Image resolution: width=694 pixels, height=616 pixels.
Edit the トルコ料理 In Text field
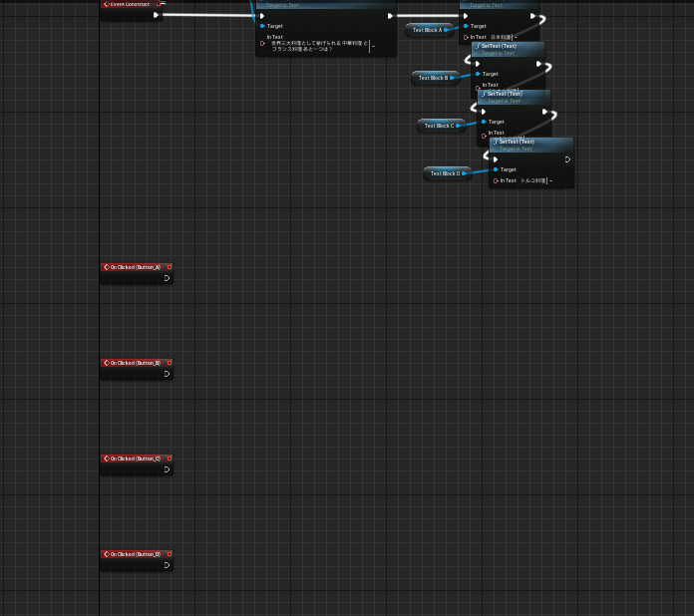click(533, 181)
